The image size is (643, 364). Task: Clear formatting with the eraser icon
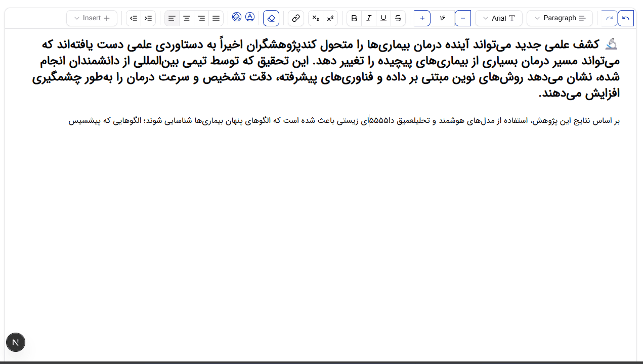coord(271,18)
